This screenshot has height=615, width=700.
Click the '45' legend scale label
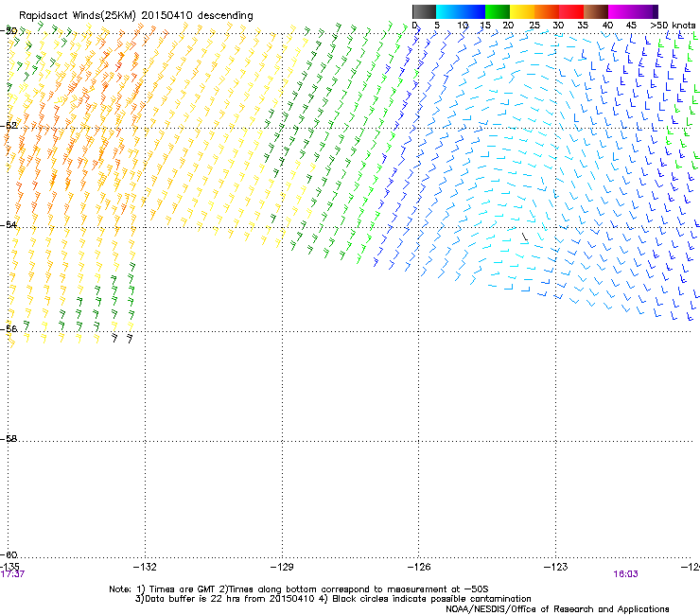point(631,26)
